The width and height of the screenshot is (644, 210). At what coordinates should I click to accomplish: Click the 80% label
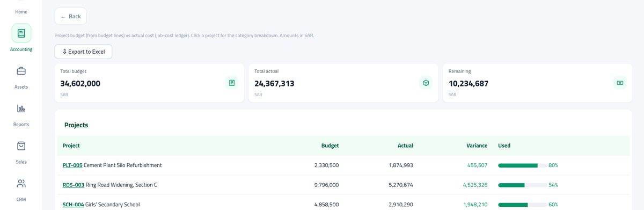coord(553,165)
